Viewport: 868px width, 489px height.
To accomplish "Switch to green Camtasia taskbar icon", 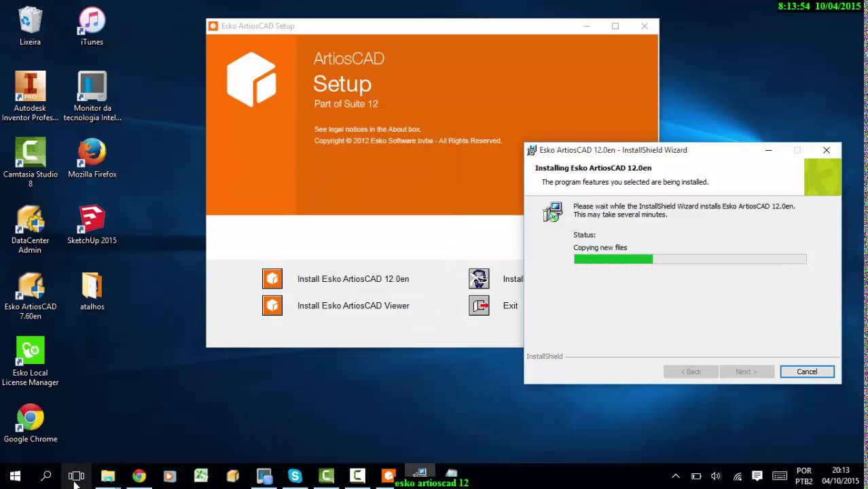I will coord(326,476).
